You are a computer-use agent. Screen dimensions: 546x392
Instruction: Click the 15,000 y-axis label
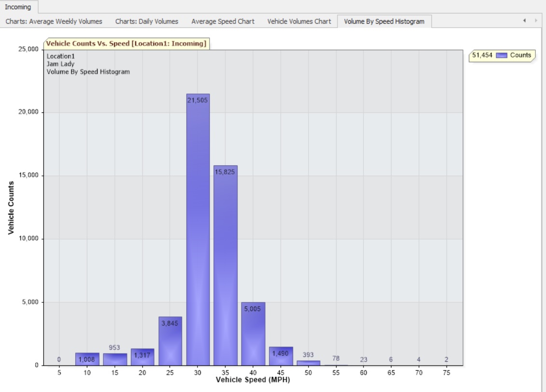coord(28,175)
